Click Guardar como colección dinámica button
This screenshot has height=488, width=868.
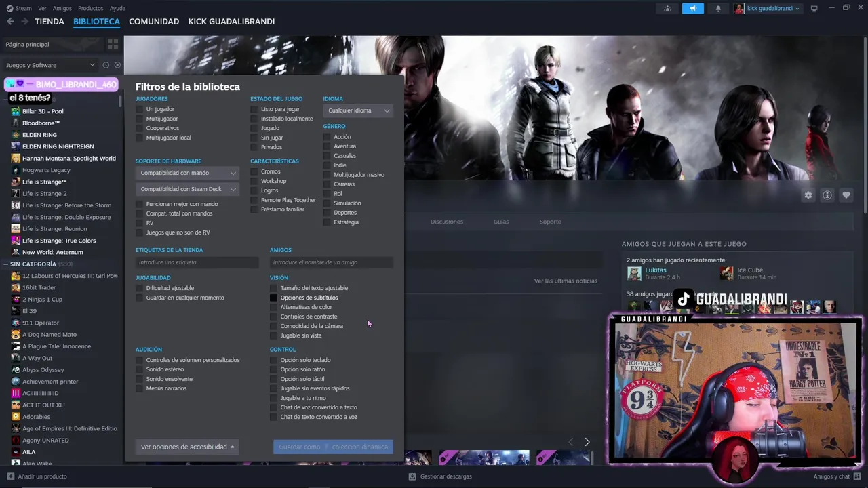tap(333, 447)
